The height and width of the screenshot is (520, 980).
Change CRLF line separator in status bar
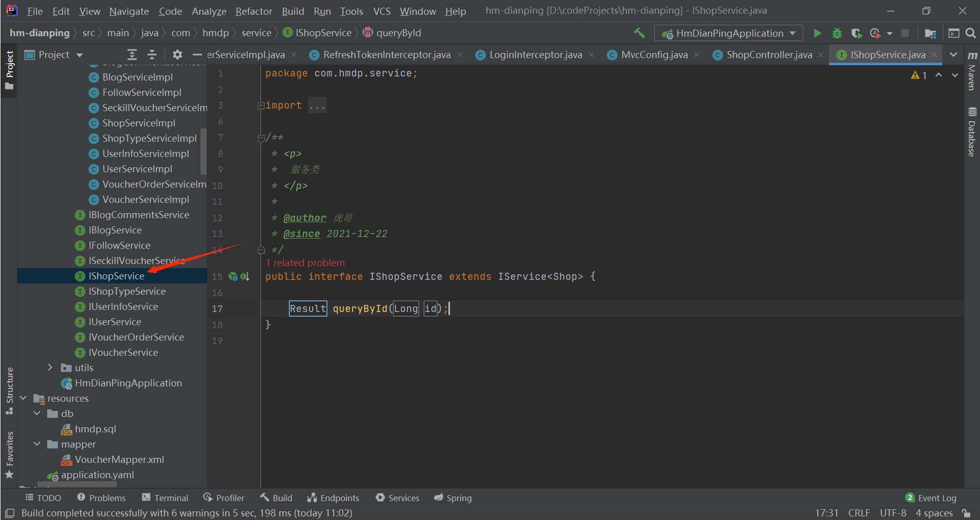859,513
